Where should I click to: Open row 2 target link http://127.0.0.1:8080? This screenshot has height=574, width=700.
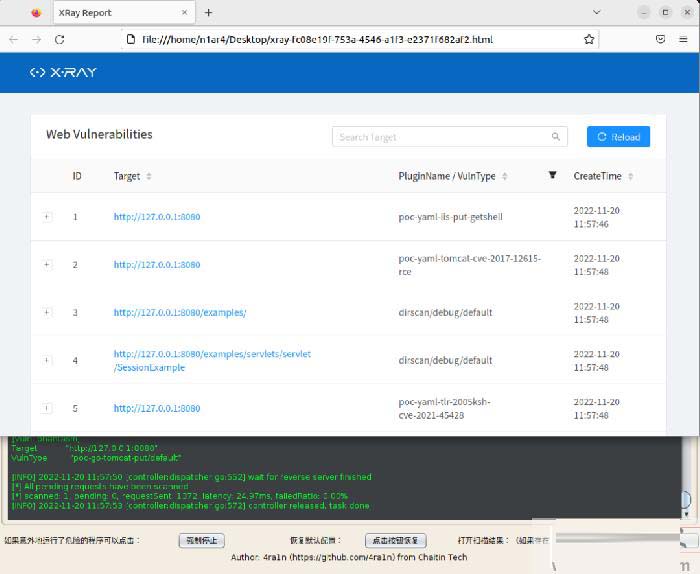[157, 265]
